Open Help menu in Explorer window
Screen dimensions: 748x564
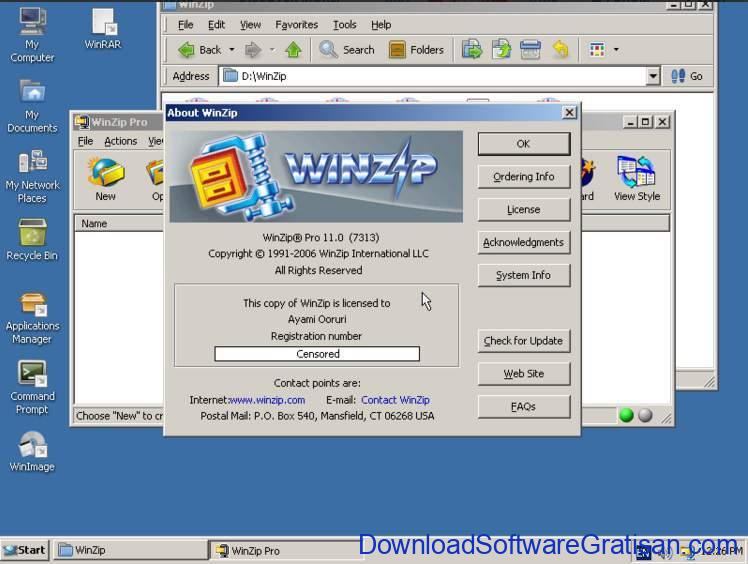(381, 25)
